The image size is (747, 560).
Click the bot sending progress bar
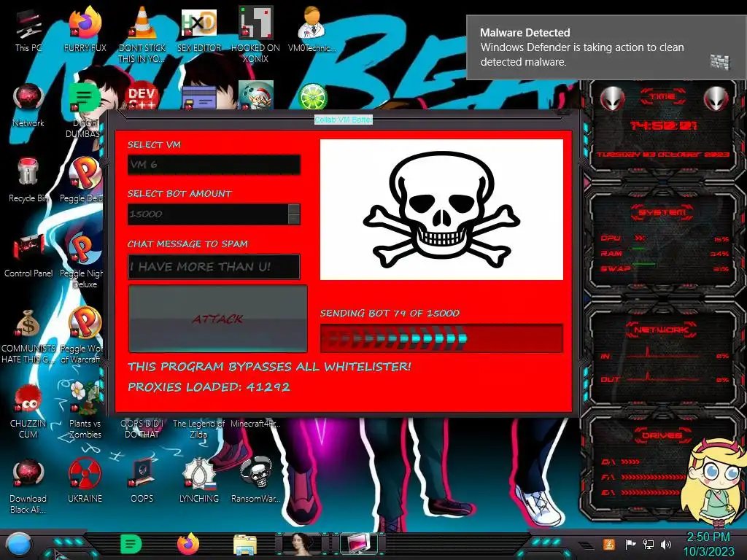coord(441,338)
